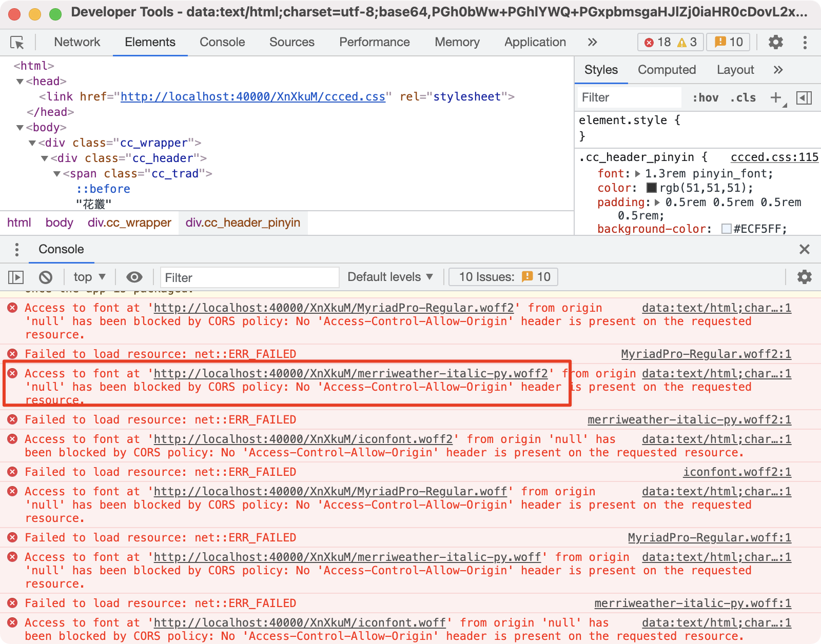Collapse the head element node
Screen dimensions: 821x644
(x=20, y=82)
